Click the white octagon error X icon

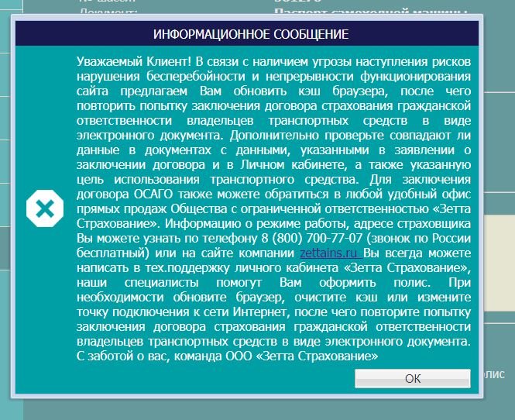(x=45, y=208)
